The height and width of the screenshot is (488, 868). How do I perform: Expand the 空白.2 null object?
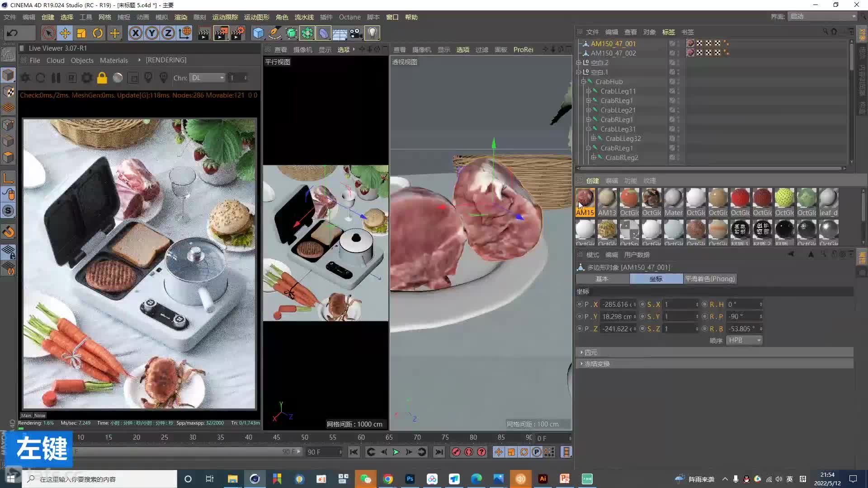pos(578,62)
